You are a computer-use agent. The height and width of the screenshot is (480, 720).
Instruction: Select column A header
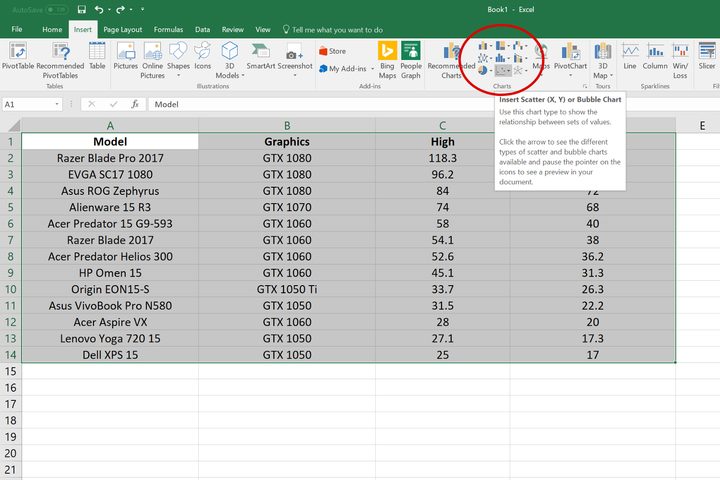[x=110, y=125]
